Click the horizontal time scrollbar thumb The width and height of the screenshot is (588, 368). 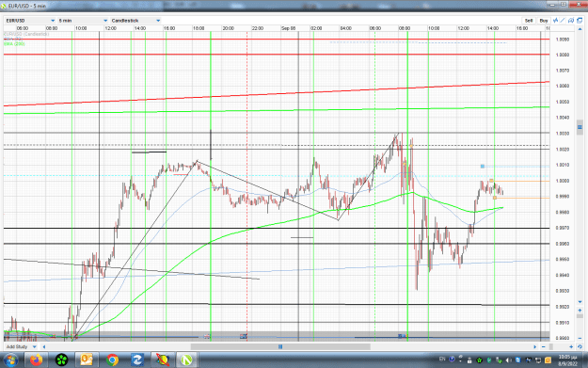tap(280, 346)
